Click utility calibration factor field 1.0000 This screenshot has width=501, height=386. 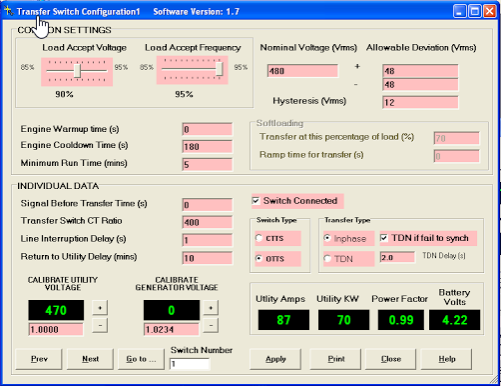point(56,329)
